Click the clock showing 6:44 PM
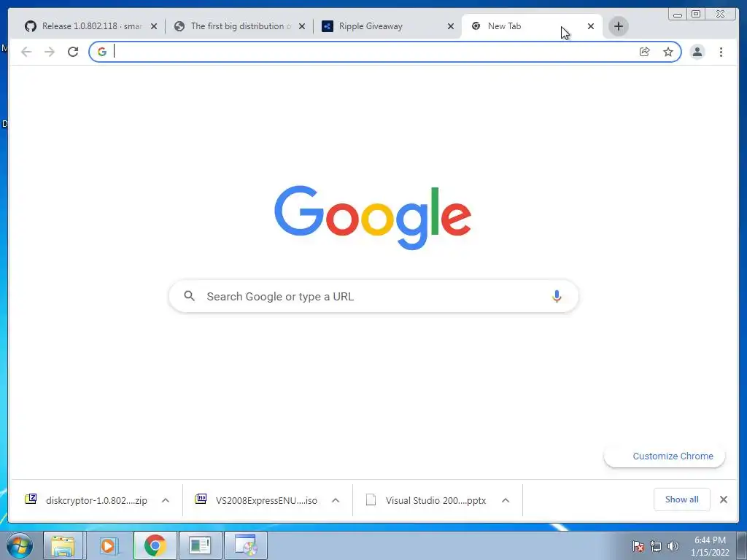The height and width of the screenshot is (560, 747). (x=710, y=546)
